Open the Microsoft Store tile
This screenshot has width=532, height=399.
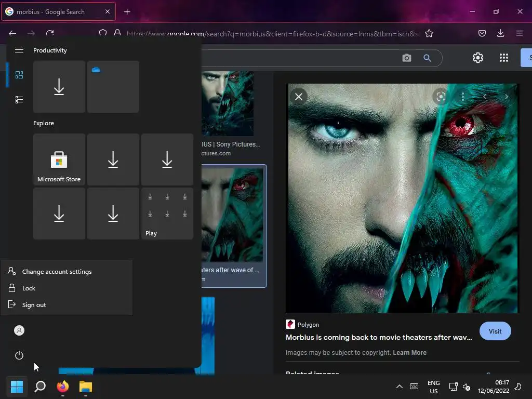[59, 159]
